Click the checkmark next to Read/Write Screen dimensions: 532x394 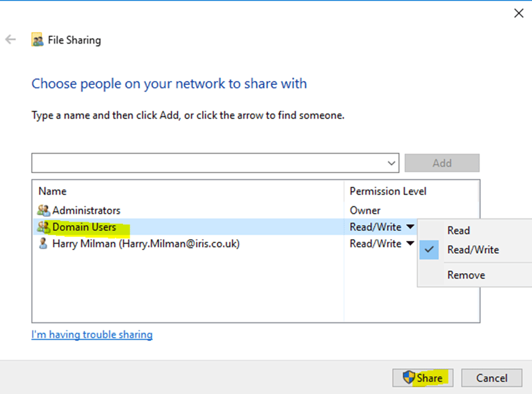pos(429,250)
